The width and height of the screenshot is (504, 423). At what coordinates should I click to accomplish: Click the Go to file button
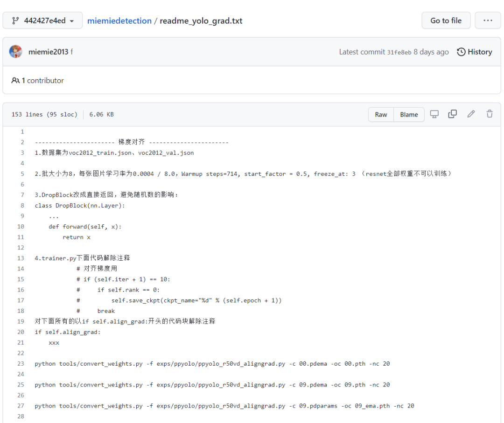pos(446,20)
